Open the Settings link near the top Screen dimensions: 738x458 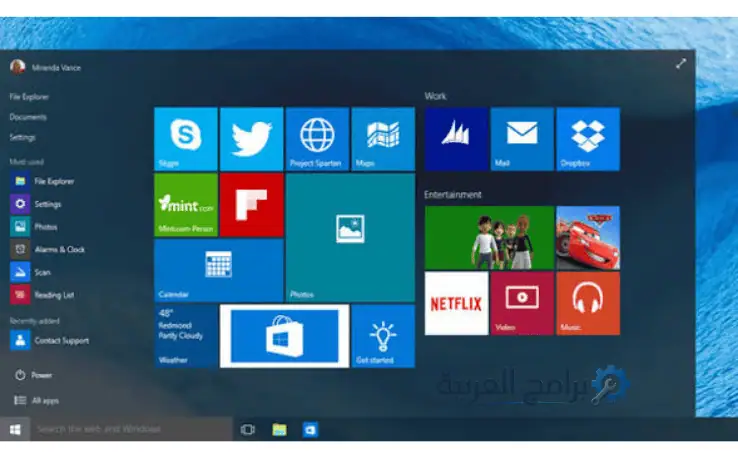point(22,137)
